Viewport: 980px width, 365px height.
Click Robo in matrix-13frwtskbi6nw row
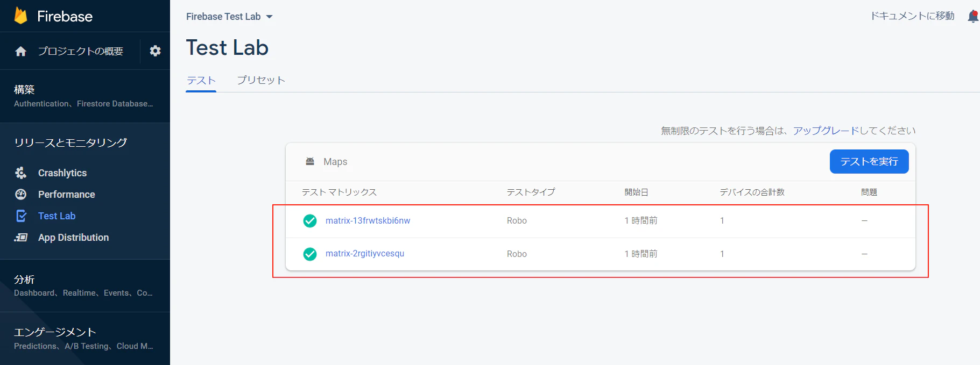click(517, 220)
